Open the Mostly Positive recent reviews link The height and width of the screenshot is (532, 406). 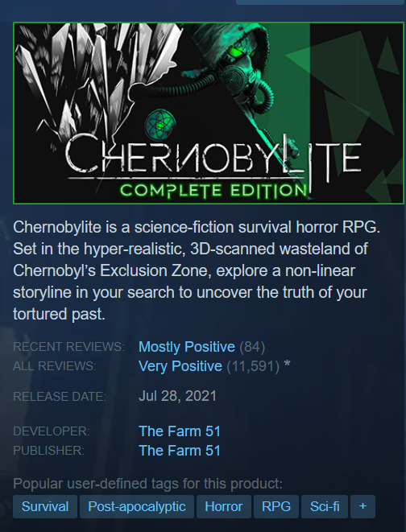coord(187,347)
